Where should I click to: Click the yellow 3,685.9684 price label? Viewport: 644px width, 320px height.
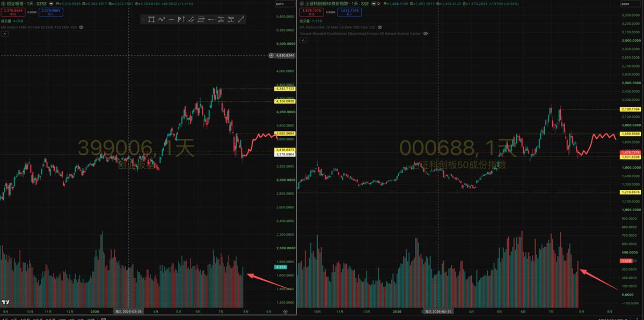pyautogui.click(x=284, y=133)
